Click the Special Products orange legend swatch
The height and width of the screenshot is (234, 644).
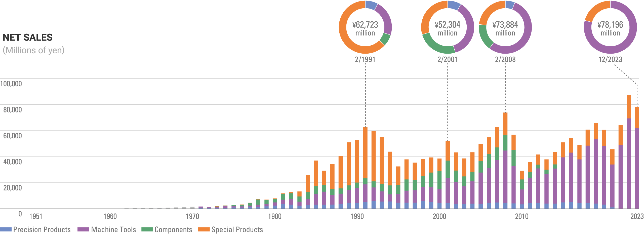click(x=204, y=229)
